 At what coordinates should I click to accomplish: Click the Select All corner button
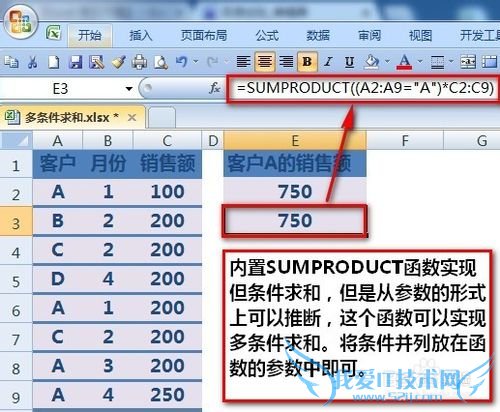(16, 140)
